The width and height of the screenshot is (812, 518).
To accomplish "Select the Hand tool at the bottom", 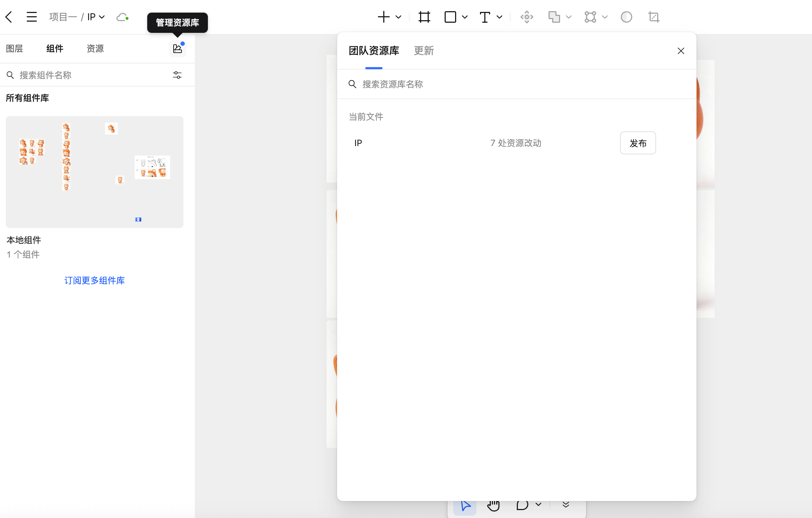I will point(493,505).
